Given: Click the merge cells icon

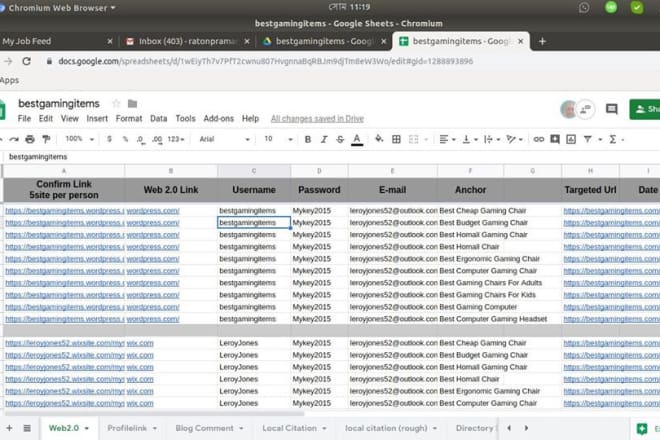Looking at the screenshot, I should coord(413,139).
